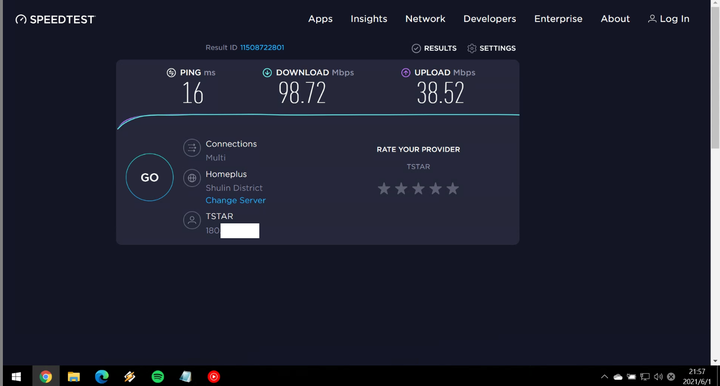720x386 pixels.
Task: Click the Change Server link
Action: pyautogui.click(x=236, y=200)
